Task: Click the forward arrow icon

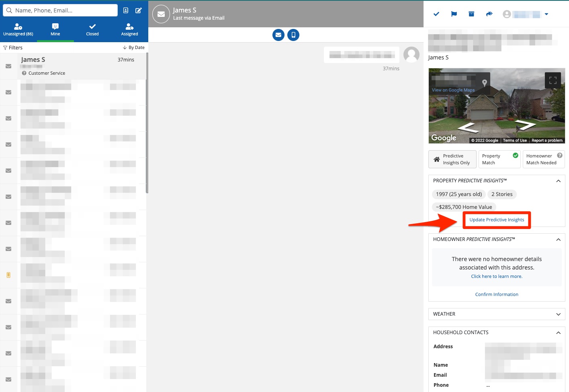Action: pos(489,14)
